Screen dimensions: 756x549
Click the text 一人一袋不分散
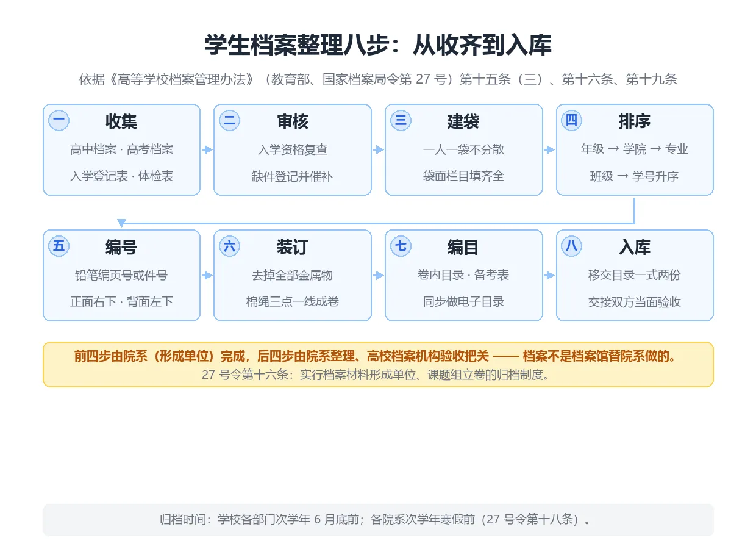point(463,149)
